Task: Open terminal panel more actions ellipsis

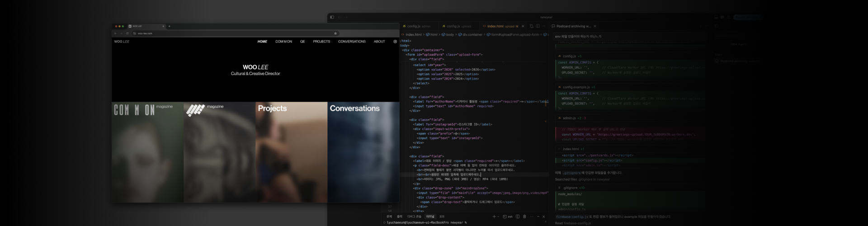Action: (531, 217)
